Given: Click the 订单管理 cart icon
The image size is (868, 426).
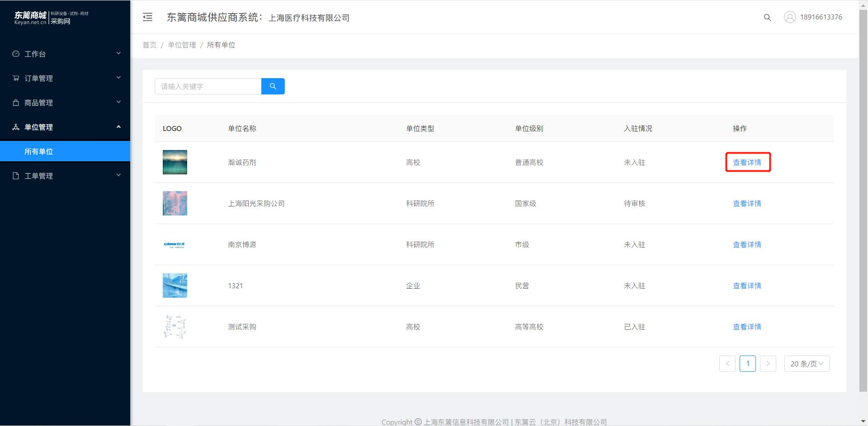Looking at the screenshot, I should pyautogui.click(x=16, y=78).
